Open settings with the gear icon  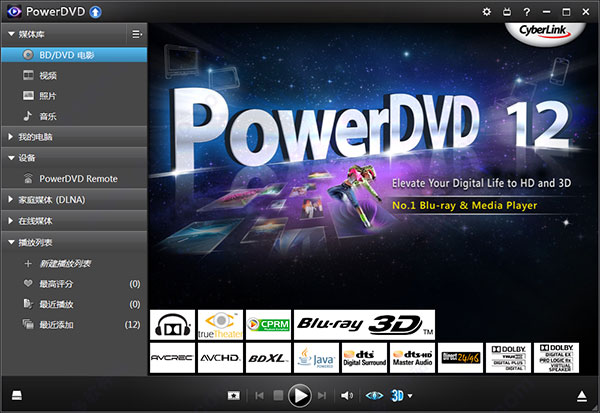487,12
